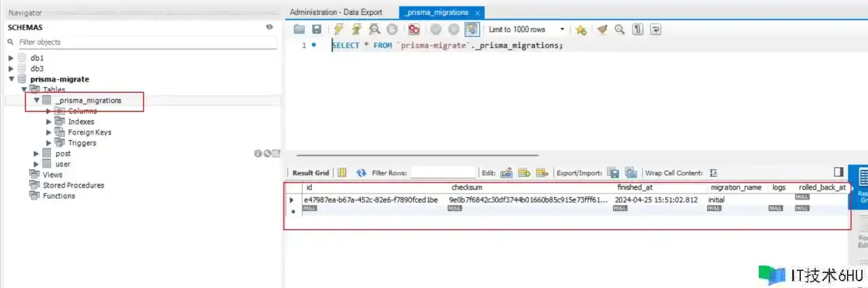Toggle continue-on-error script execution icon
The height and width of the screenshot is (288, 868).
point(414,29)
